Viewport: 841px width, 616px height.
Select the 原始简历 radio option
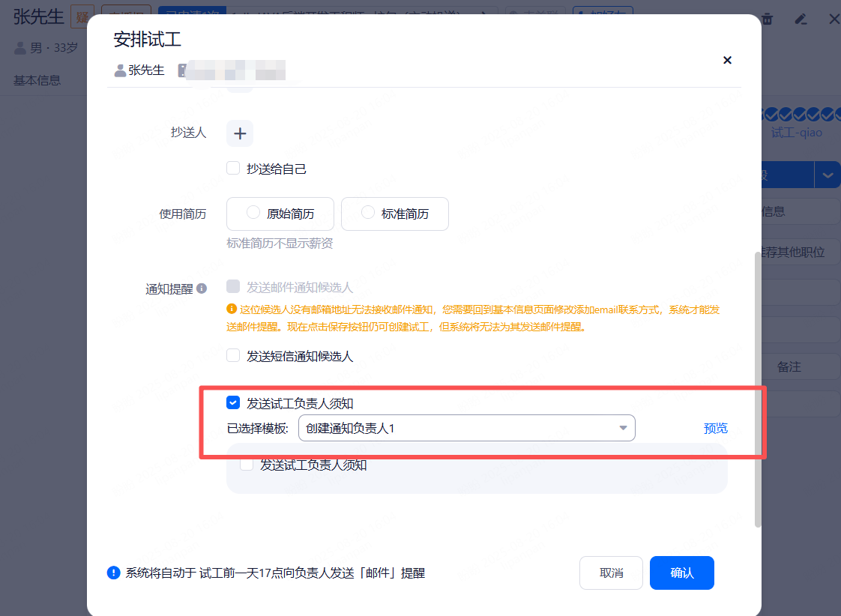[x=253, y=213]
